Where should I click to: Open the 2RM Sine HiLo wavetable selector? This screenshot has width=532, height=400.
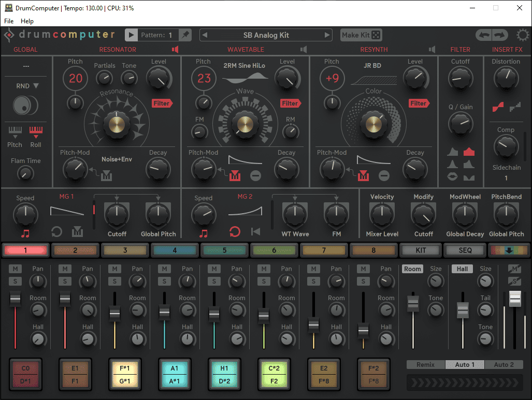(x=245, y=66)
